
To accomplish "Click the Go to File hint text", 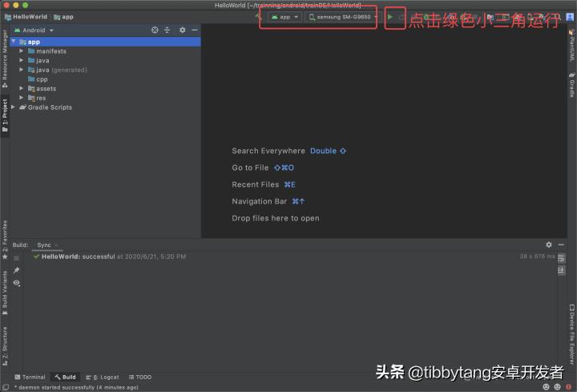I will pyautogui.click(x=250, y=168).
